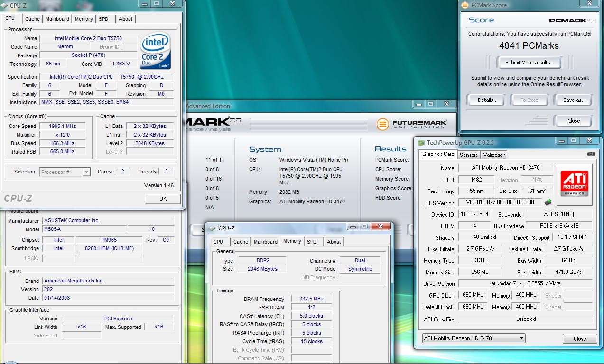Screen dimensions: 604x364
Task: Click the PCMark Score title bar icon
Action: 464,5
